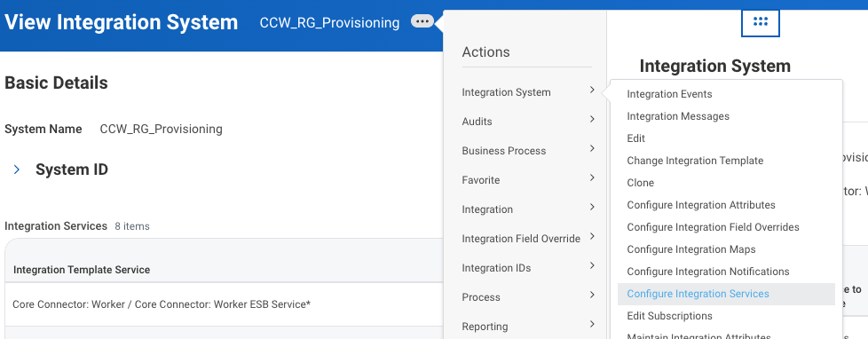This screenshot has width=868, height=339.
Task: Select Configure Integration Maps
Action: [690, 249]
